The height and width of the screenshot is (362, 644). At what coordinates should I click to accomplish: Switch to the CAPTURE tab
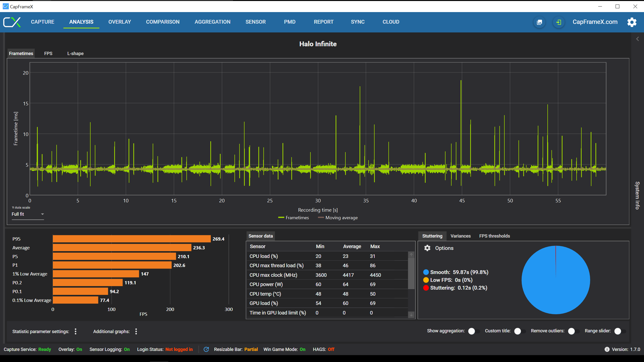[x=43, y=22]
